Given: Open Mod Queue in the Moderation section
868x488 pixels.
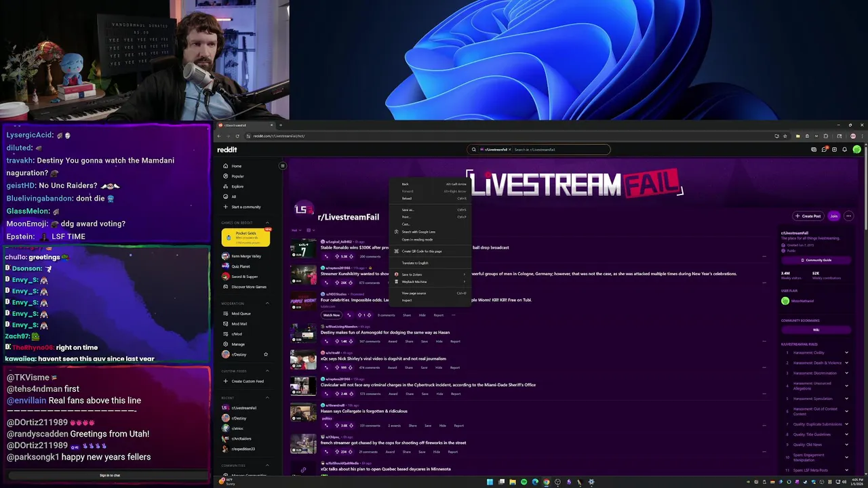Looking at the screenshot, I should point(244,314).
